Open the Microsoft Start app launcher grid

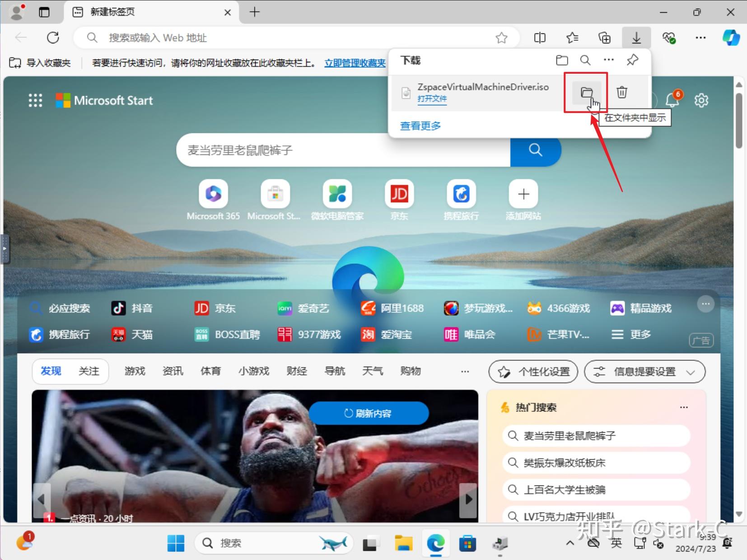coord(35,100)
